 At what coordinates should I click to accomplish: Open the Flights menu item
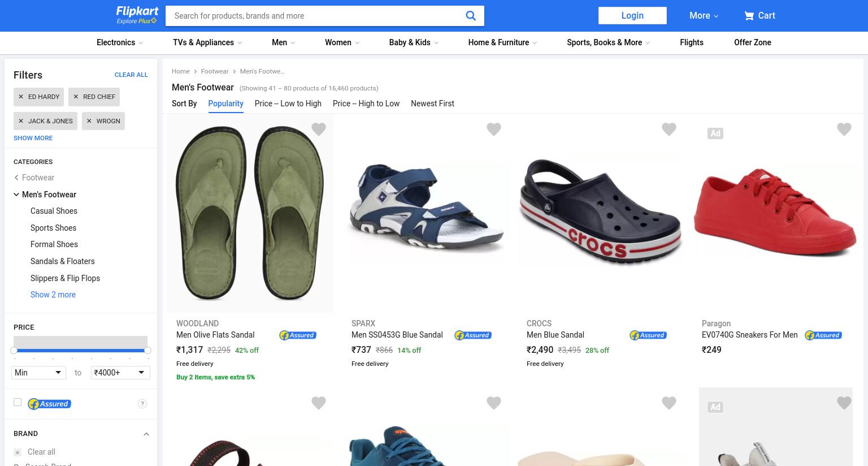click(692, 42)
